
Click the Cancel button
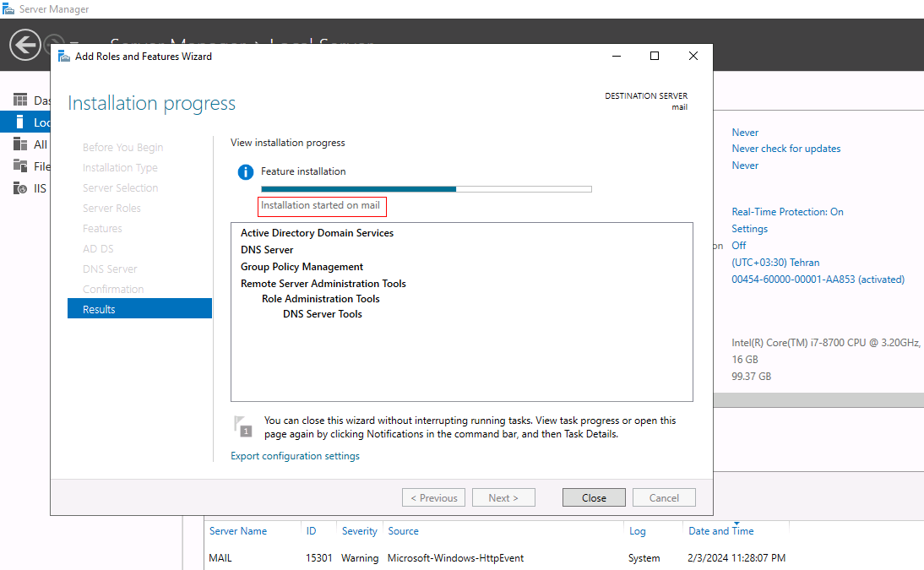[664, 497]
